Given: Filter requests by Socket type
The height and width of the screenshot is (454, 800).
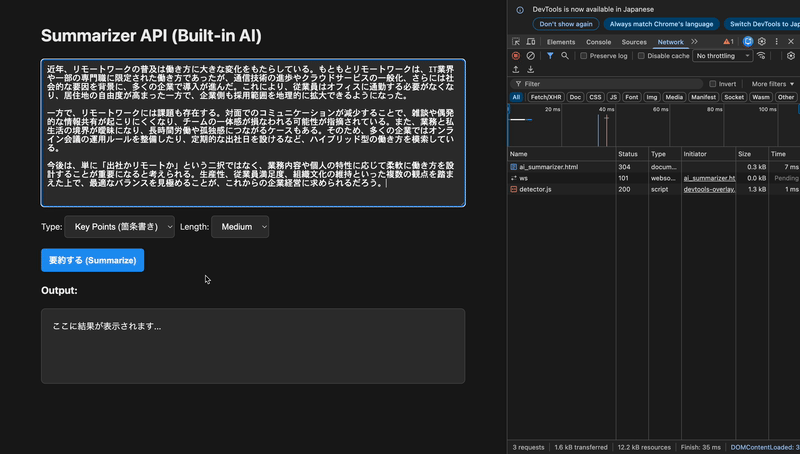Looking at the screenshot, I should [x=734, y=97].
